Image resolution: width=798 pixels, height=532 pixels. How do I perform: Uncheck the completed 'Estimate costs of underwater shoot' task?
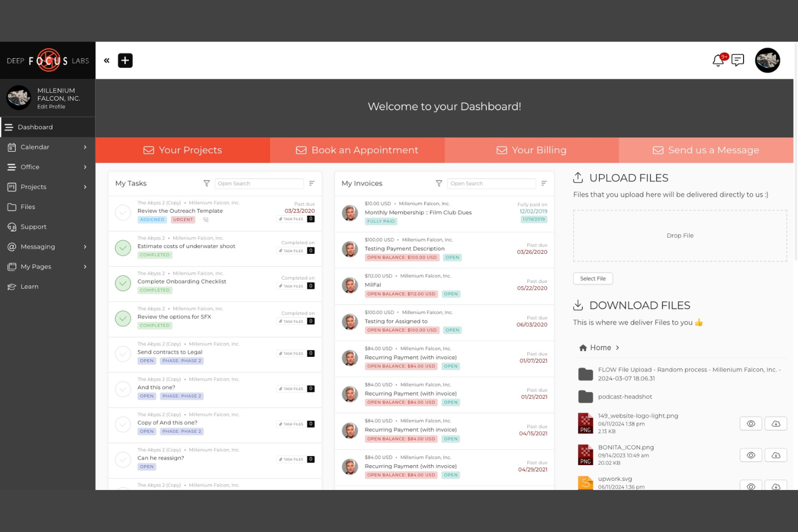tap(123, 248)
